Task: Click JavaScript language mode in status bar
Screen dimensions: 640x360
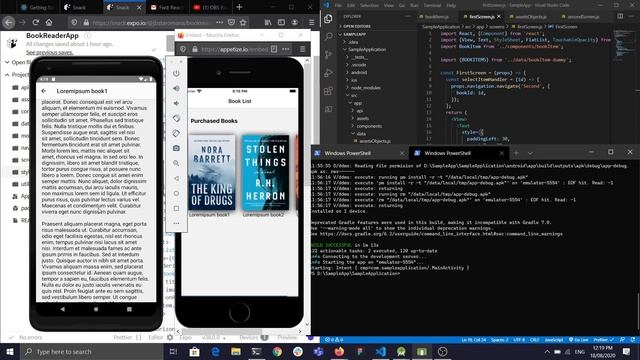Action: [x=554, y=340]
